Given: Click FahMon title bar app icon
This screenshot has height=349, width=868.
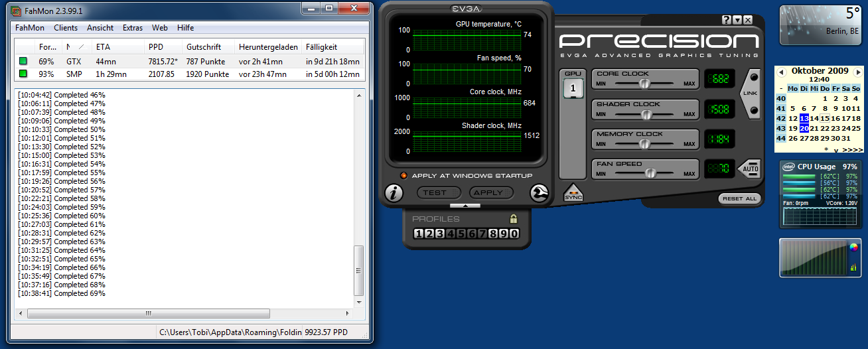Looking at the screenshot, I should click(16, 11).
